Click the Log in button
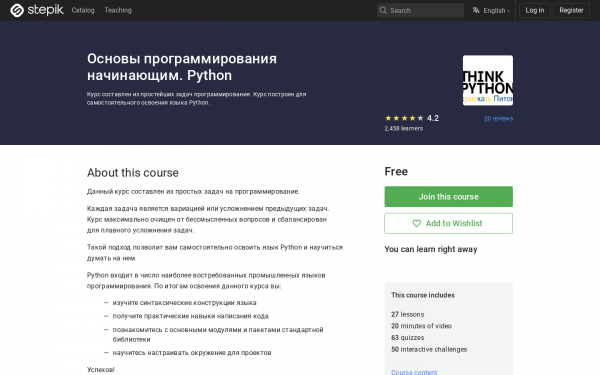Image resolution: width=600 pixels, height=375 pixels. [535, 10]
